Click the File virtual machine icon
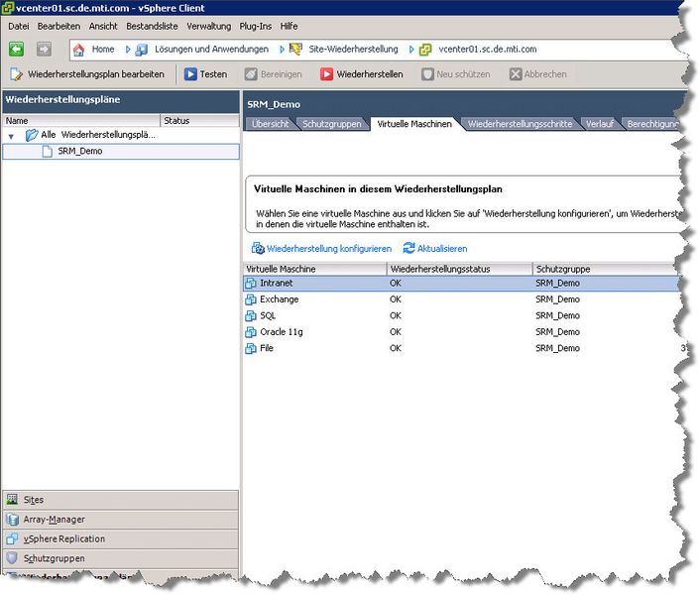This screenshot has width=700, height=595. tap(251, 349)
